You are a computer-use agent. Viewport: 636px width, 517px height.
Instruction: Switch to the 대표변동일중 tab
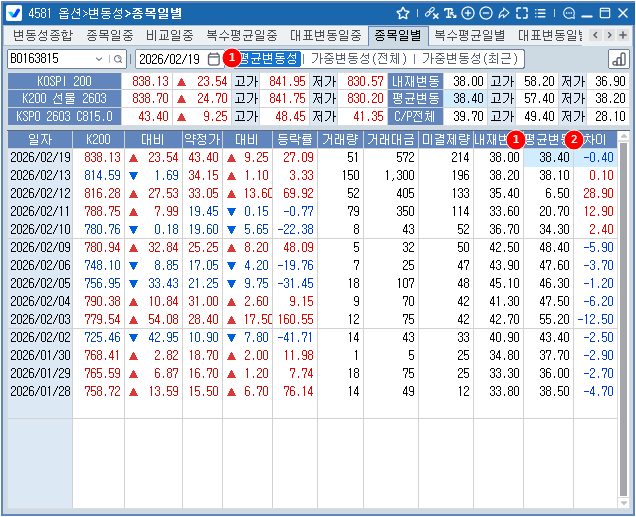tap(326, 35)
